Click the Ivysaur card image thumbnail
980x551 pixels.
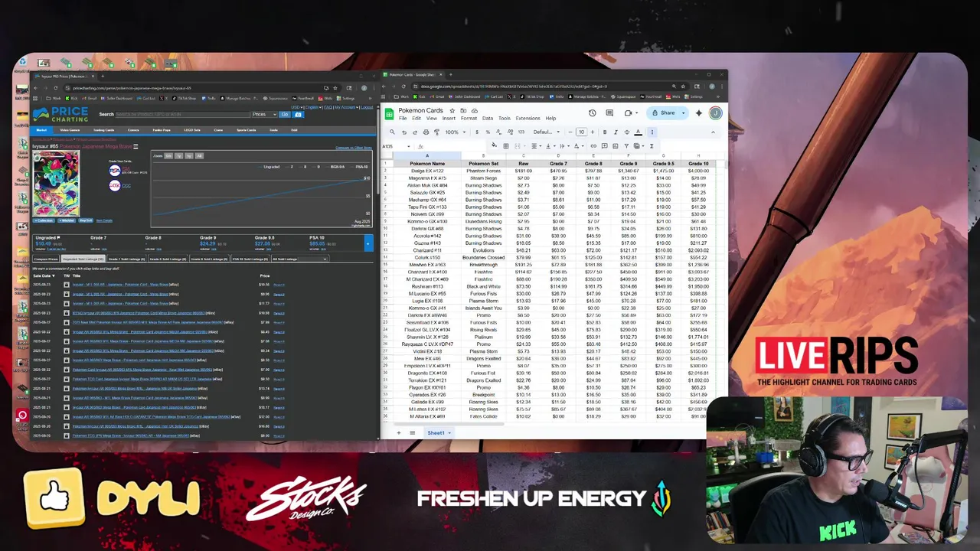[56, 184]
